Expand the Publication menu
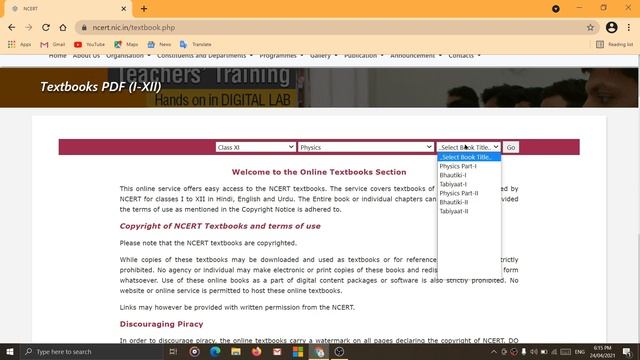Viewport: 640px width, 360px height. tap(364, 56)
